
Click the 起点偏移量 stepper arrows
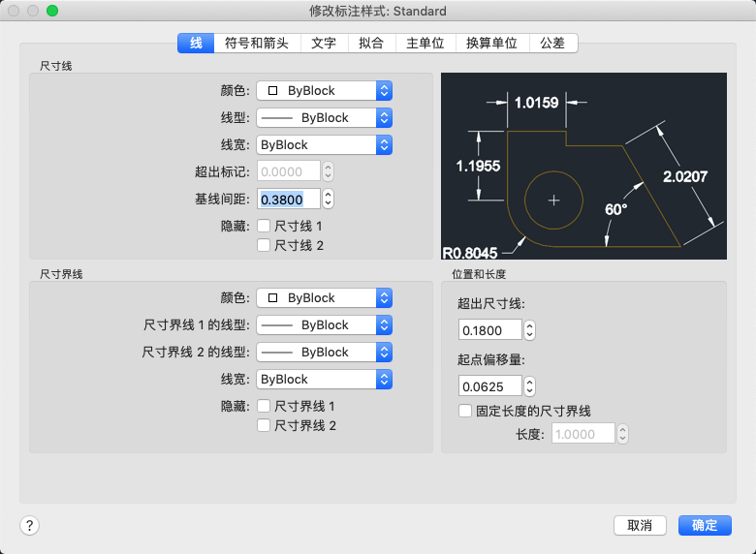pos(530,385)
